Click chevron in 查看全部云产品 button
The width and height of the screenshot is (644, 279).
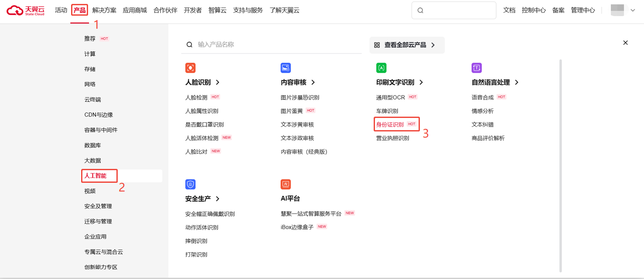coord(433,45)
